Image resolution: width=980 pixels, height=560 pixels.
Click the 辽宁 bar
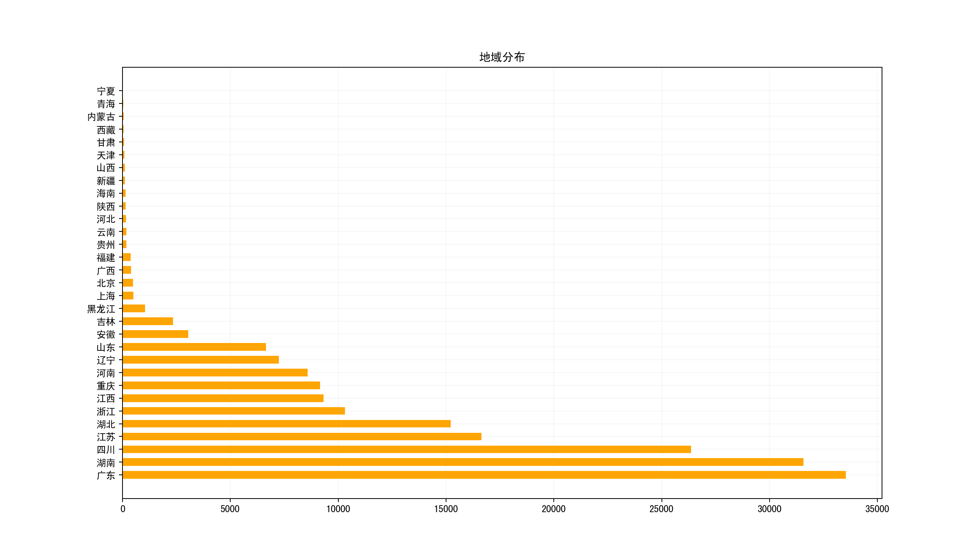point(201,360)
